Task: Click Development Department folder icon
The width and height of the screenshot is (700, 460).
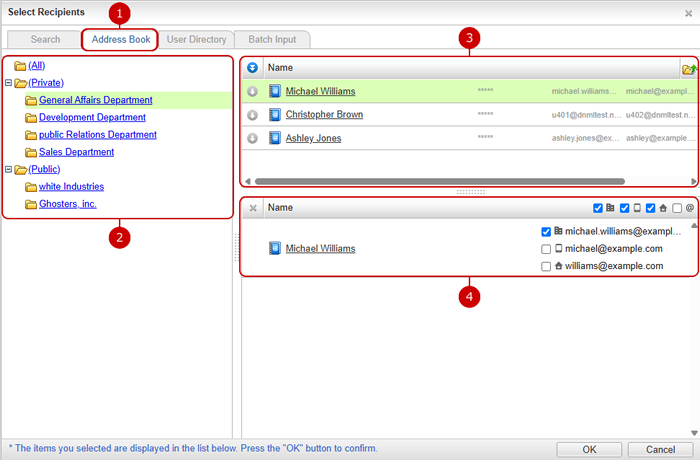Action: click(31, 118)
